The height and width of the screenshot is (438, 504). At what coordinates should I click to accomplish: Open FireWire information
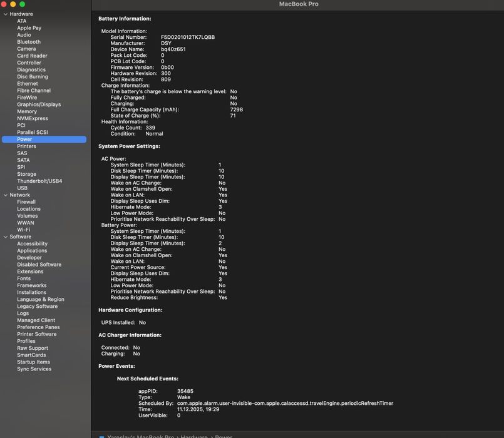[x=27, y=98]
